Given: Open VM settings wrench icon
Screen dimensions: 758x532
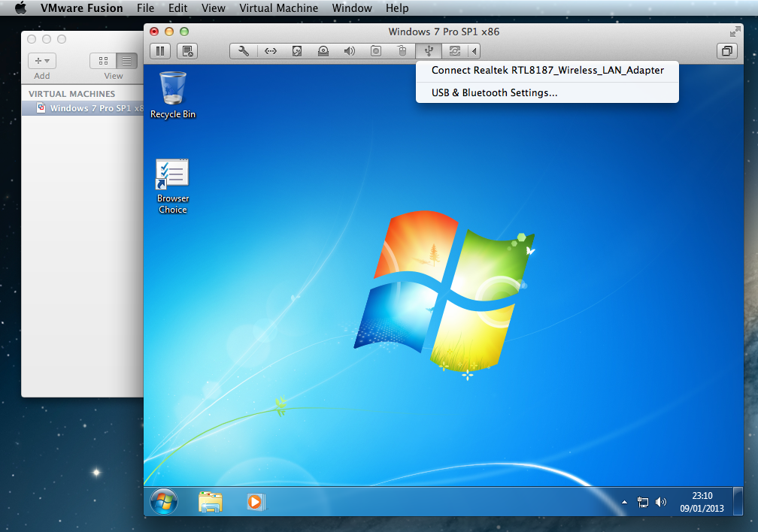Looking at the screenshot, I should 243,51.
